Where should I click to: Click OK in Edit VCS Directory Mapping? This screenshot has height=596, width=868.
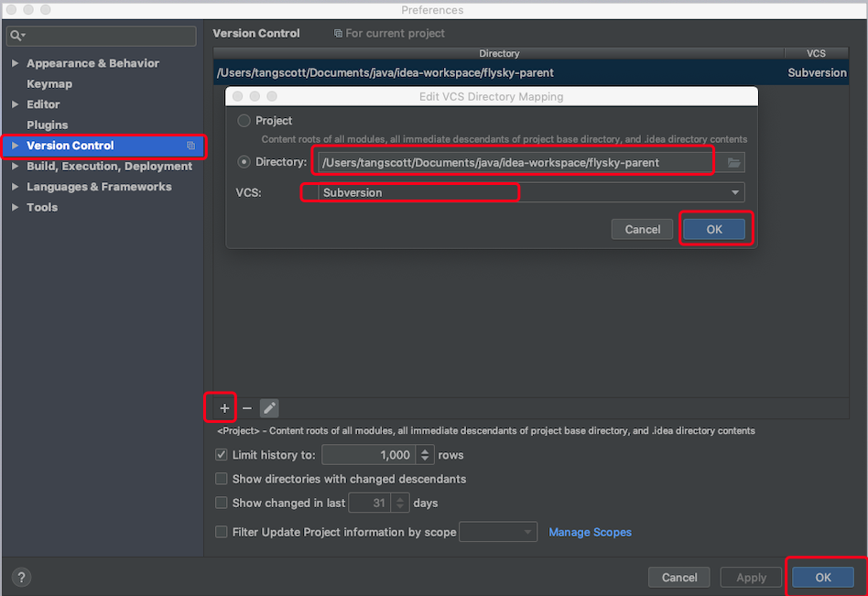coord(714,229)
